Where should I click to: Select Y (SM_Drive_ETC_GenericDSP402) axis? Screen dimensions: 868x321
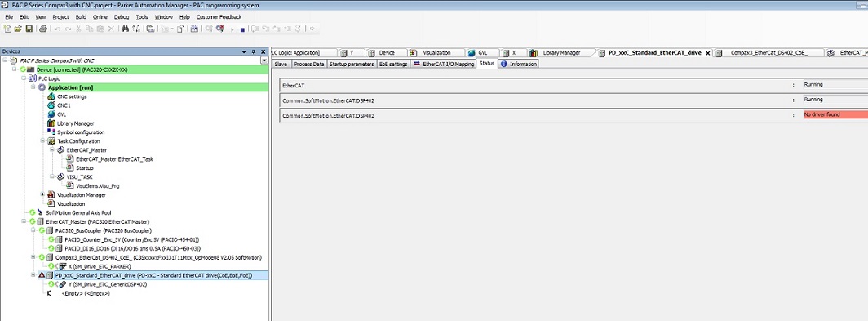108,284
